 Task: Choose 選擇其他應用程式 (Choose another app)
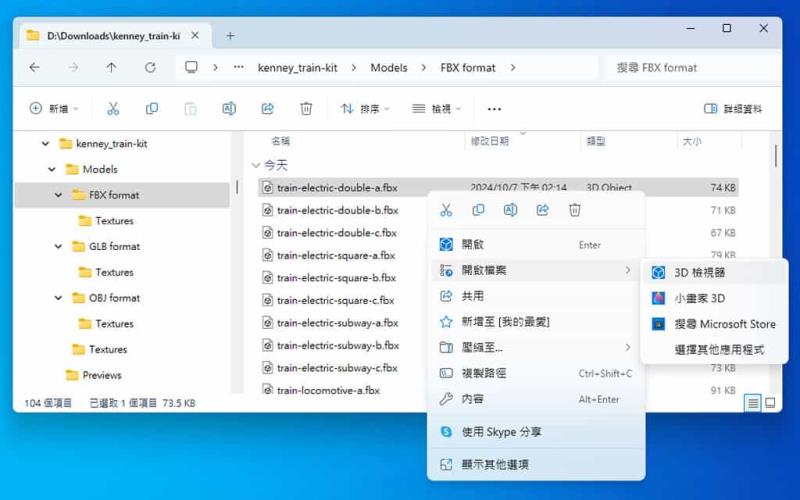tap(714, 350)
